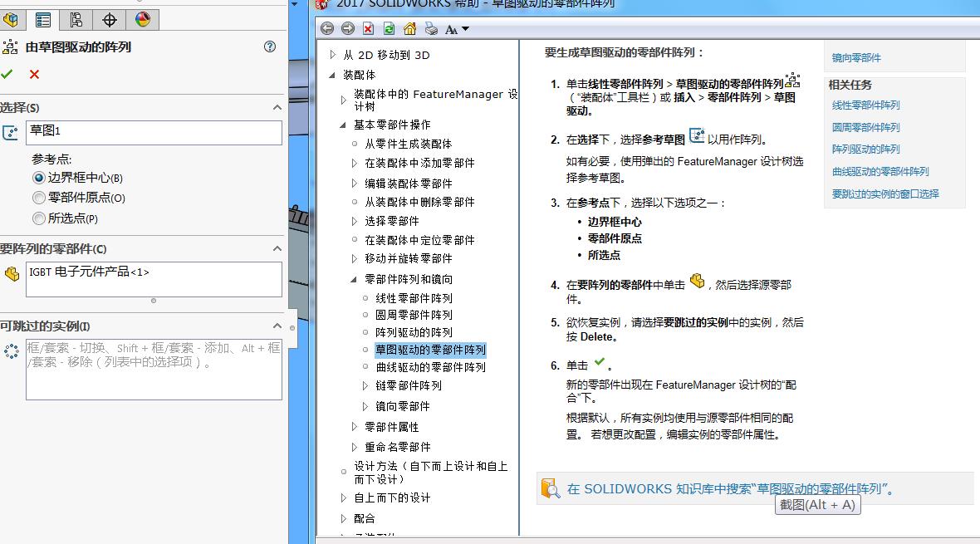
Task: Open the 线性零部件阵列 related task link
Action: tap(865, 105)
